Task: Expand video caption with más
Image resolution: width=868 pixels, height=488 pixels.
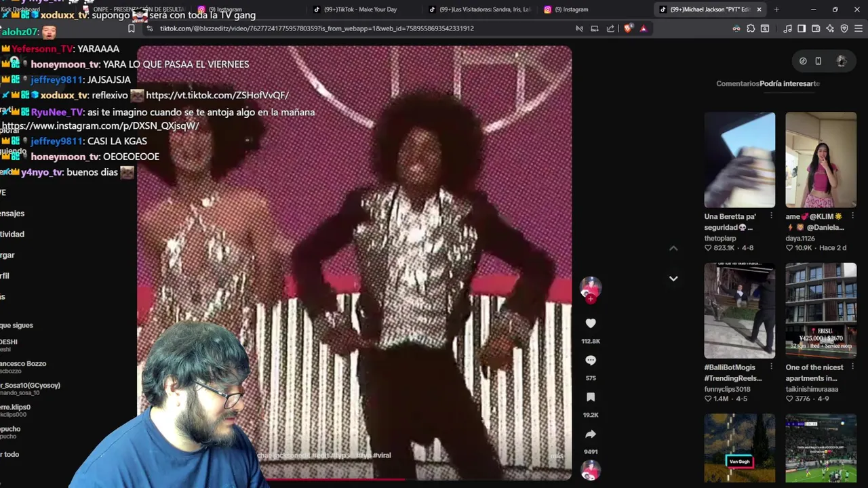Action: (x=557, y=455)
